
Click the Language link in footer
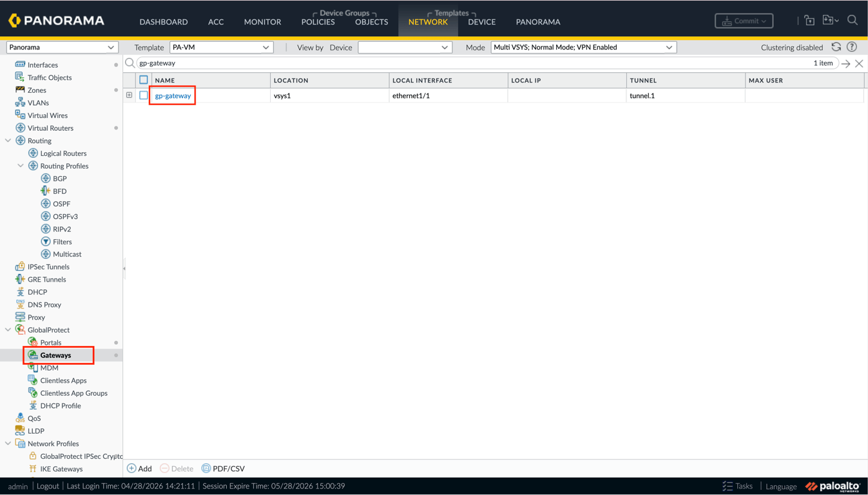(781, 486)
